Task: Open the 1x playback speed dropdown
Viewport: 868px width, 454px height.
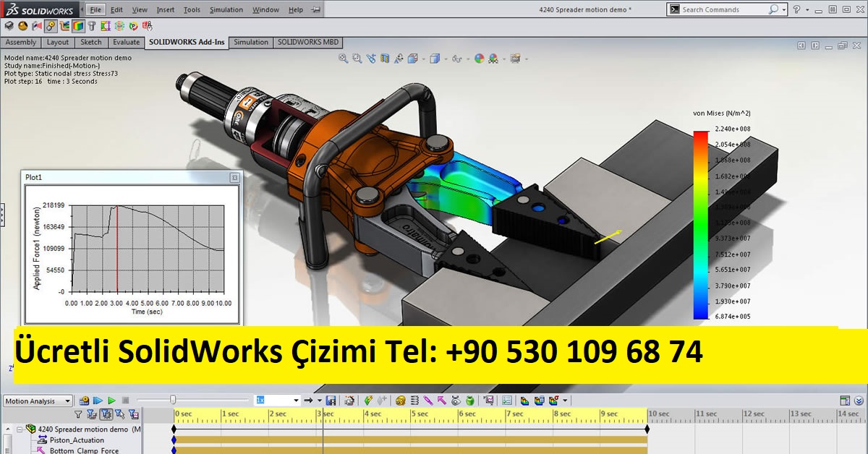Action: (x=296, y=401)
